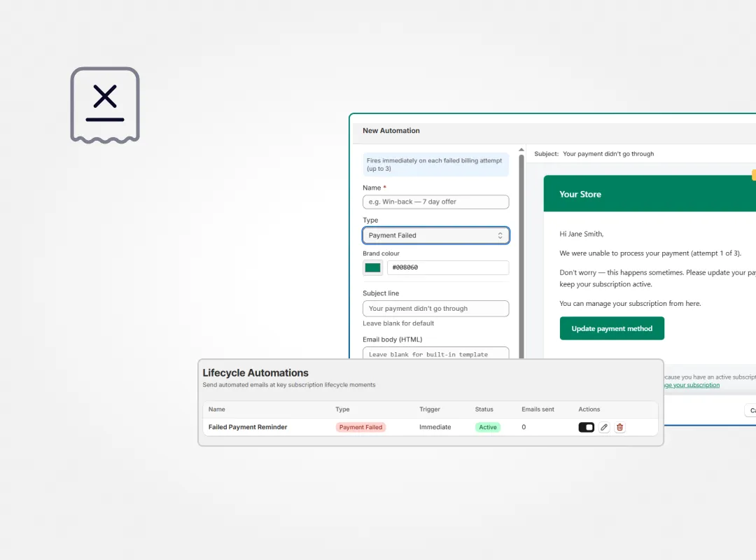Click the New Automation dialog title

click(391, 131)
